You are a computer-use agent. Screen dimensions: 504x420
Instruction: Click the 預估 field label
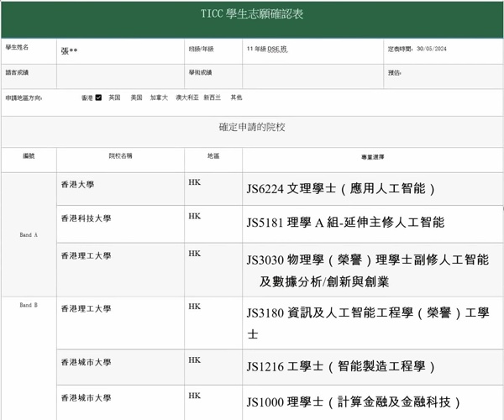tap(394, 72)
